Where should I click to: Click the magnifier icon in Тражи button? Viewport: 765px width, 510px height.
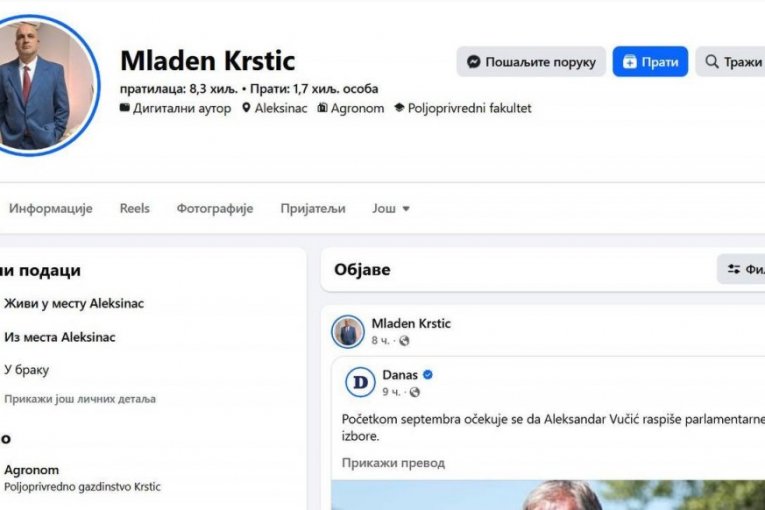point(712,62)
